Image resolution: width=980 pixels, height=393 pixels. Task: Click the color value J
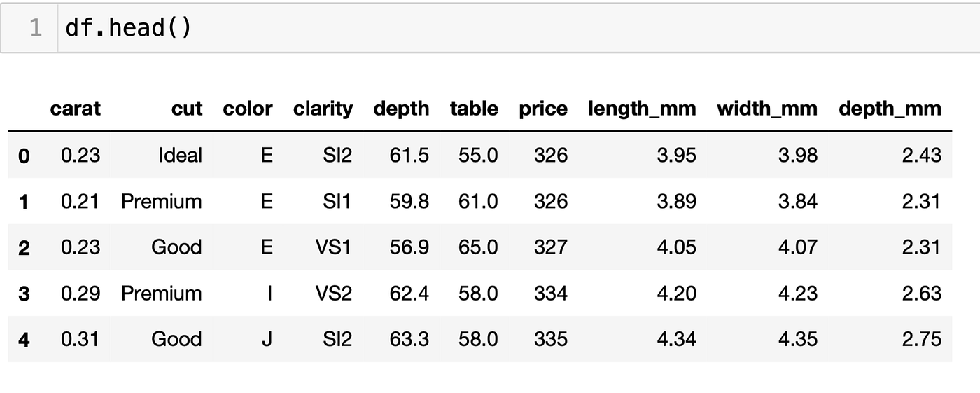[267, 339]
